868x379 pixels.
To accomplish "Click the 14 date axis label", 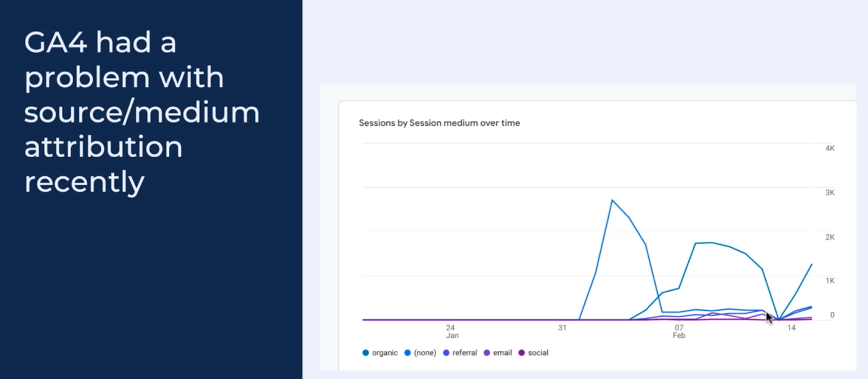I will [x=792, y=327].
